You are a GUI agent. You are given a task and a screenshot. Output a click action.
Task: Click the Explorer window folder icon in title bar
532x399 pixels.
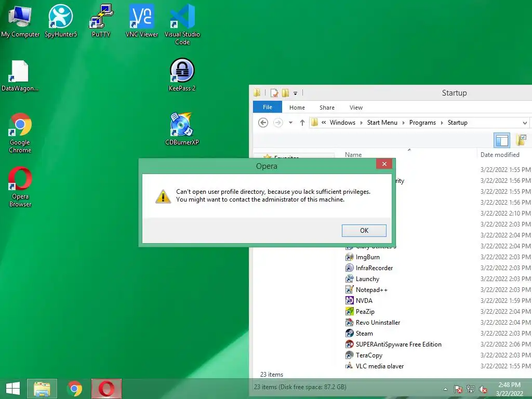[257, 92]
